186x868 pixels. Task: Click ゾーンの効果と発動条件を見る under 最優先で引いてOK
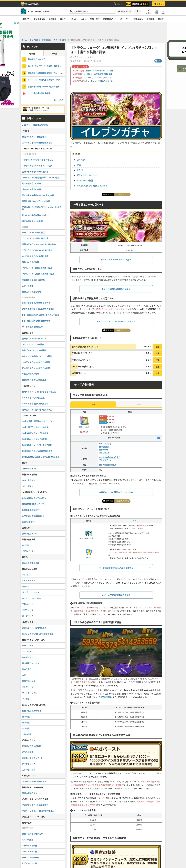tap(116, 289)
